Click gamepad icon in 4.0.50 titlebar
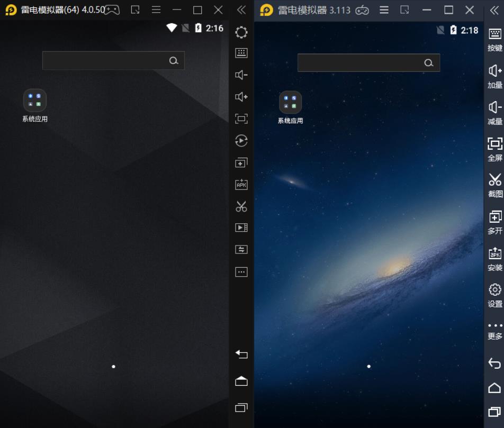The width and height of the screenshot is (504, 428). click(112, 10)
